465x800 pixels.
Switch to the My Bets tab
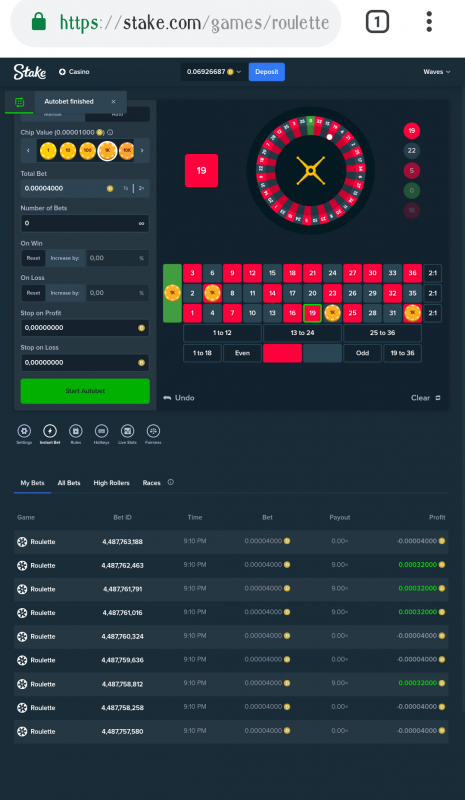[32, 483]
